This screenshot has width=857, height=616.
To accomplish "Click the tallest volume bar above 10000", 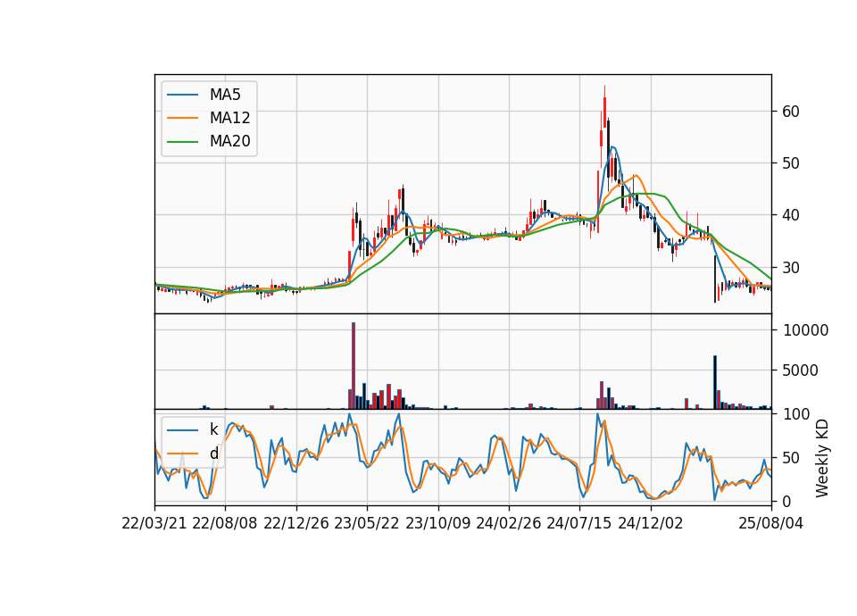I will tap(354, 366).
